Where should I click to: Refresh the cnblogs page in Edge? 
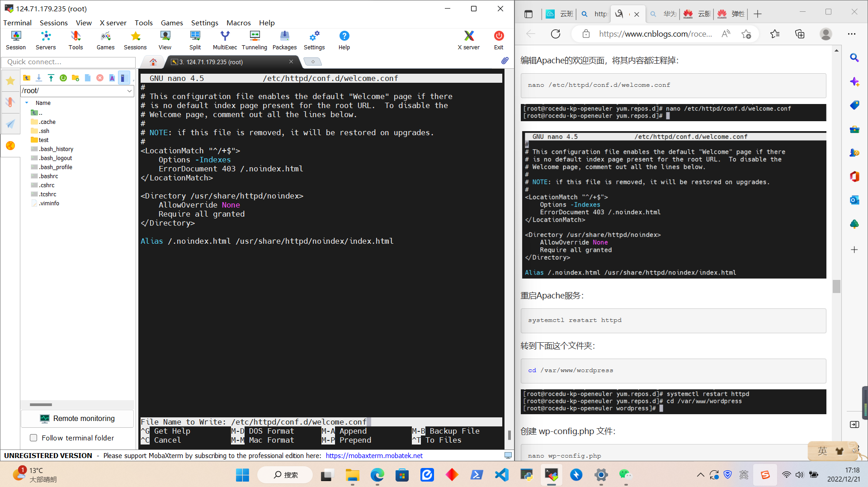coord(556,34)
